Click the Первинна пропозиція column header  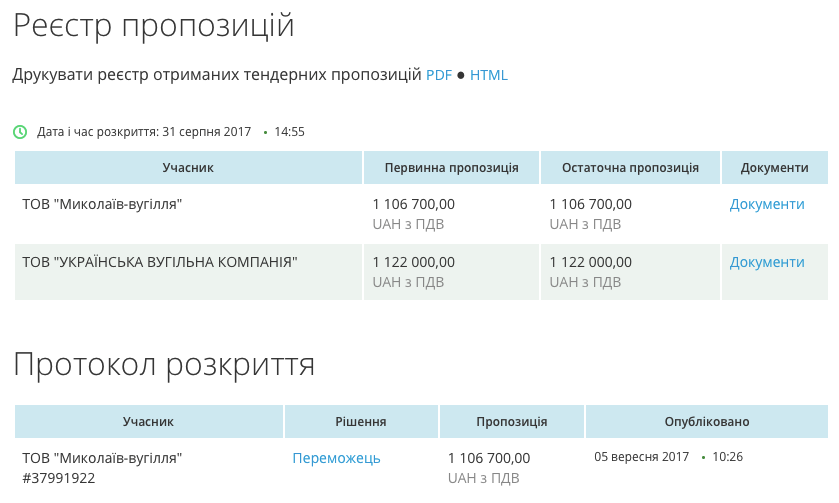click(451, 168)
